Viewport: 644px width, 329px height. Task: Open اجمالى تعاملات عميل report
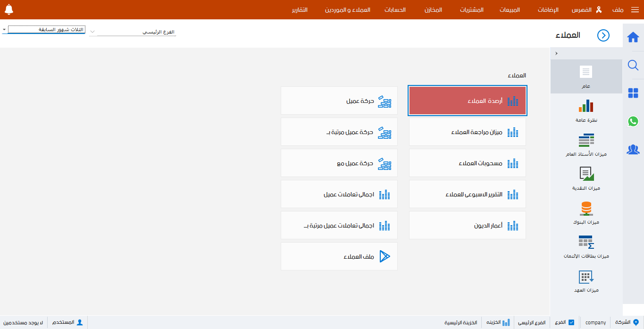339,194
